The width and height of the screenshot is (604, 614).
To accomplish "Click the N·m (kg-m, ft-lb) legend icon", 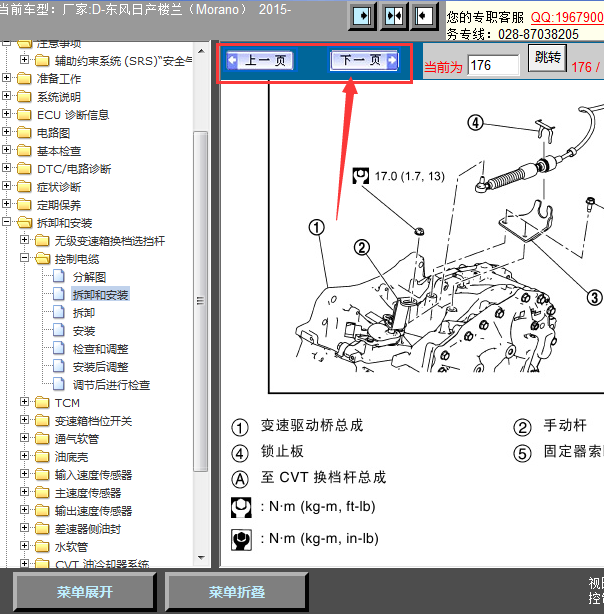I will coord(241,507).
